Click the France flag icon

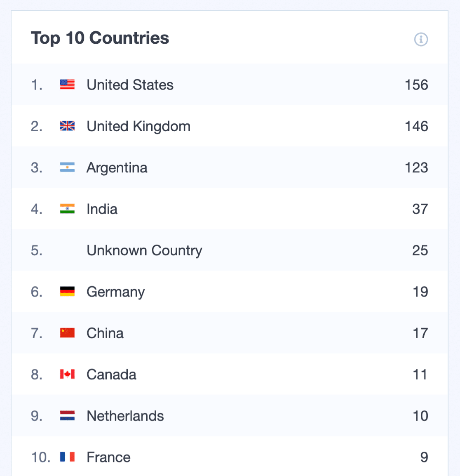pos(67,457)
